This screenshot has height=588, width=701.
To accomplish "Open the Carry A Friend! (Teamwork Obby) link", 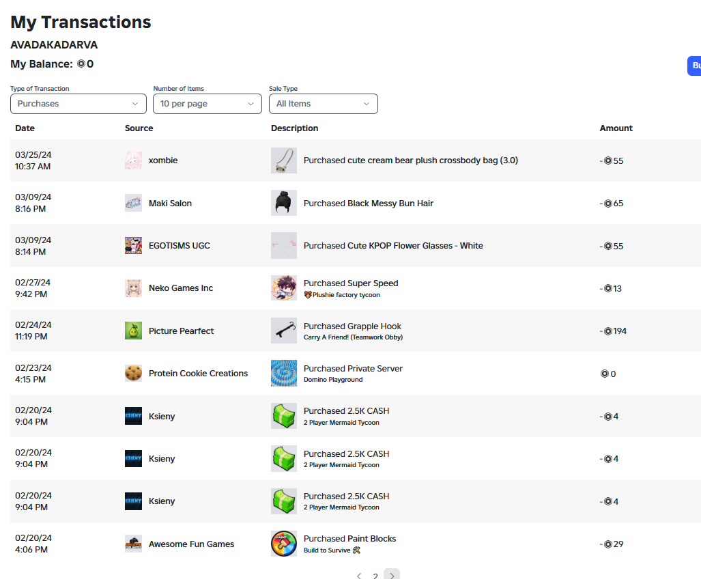I will (x=353, y=337).
